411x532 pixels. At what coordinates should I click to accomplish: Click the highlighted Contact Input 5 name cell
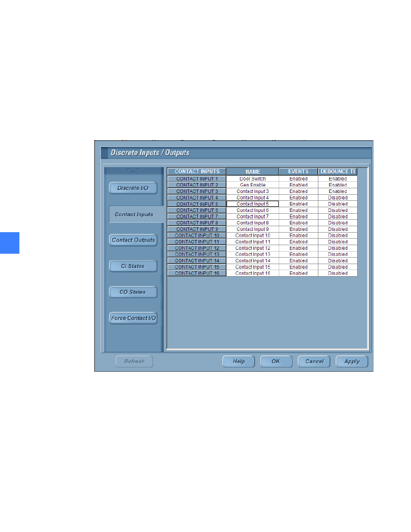coord(253,204)
